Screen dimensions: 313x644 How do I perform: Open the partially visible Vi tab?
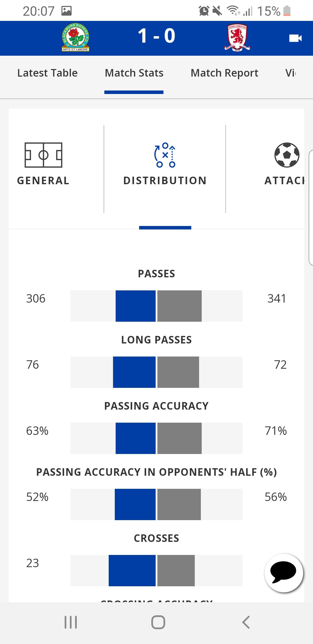click(x=290, y=73)
